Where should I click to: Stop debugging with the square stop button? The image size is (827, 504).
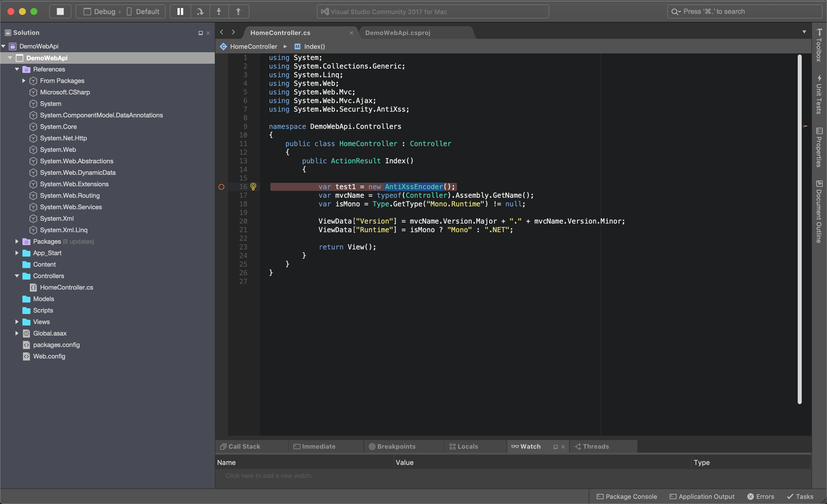coord(60,11)
